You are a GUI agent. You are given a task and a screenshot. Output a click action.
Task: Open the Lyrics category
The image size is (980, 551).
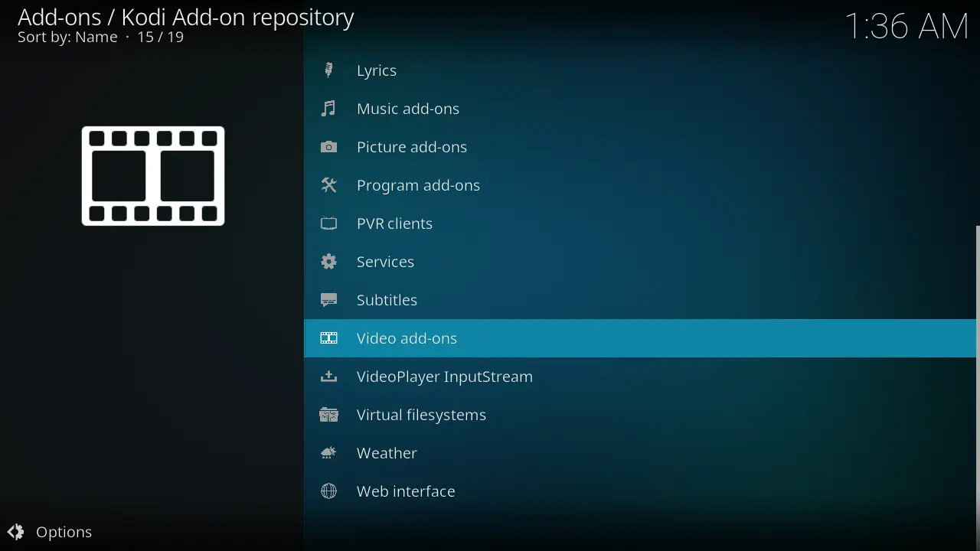click(642, 70)
